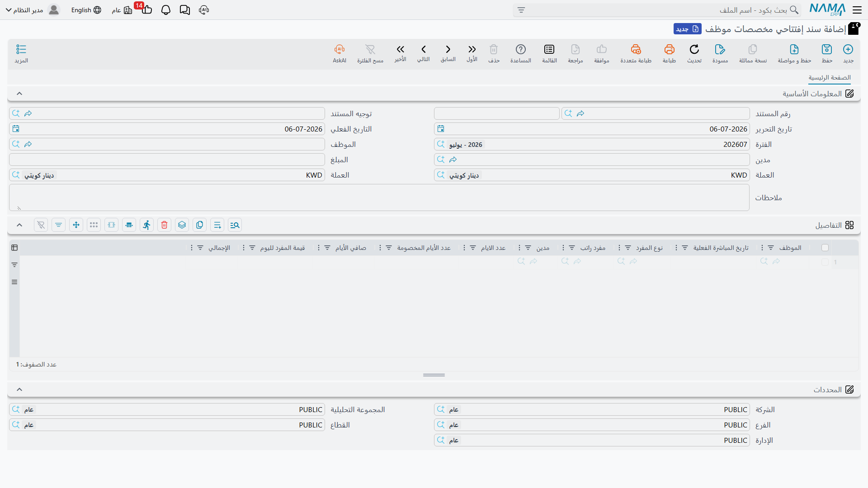Open the notifications bell
This screenshot has height=488, width=868.
tap(166, 10)
